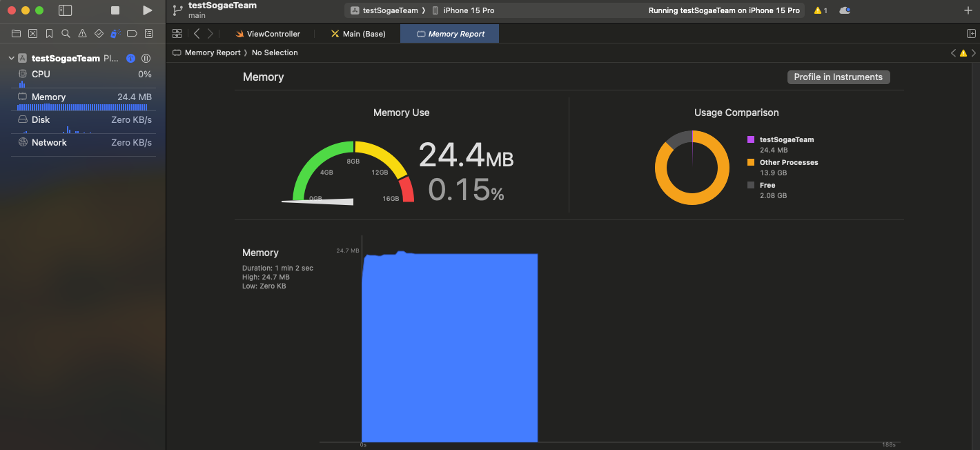The image size is (980, 450).
Task: Choose the testSogaeTeam scheme
Action: tap(384, 10)
